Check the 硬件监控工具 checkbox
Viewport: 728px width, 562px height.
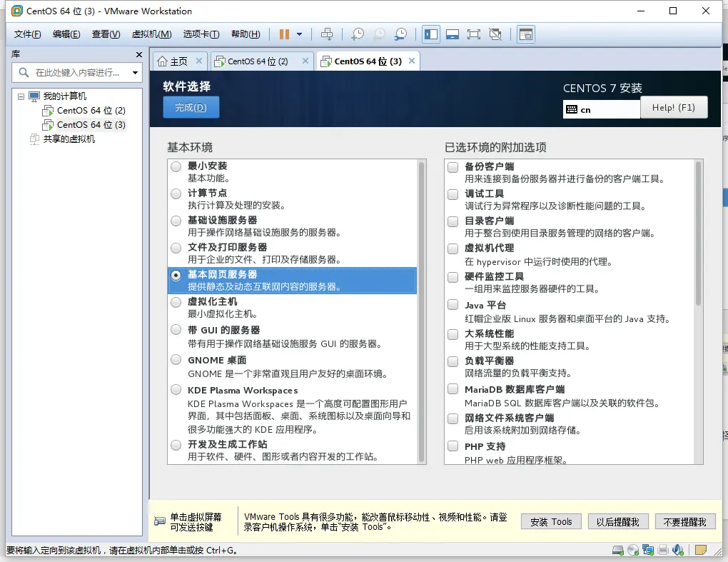[x=453, y=277]
